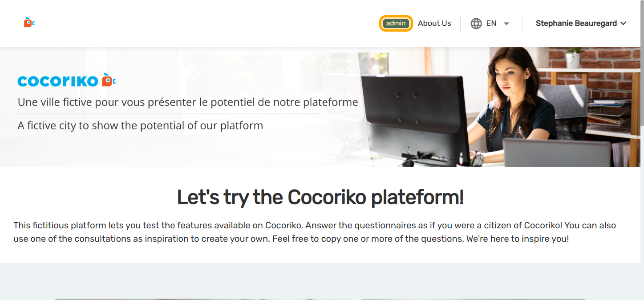Click the "A fictive city" English tagline
Screen dimensions: 644x300
[140, 126]
